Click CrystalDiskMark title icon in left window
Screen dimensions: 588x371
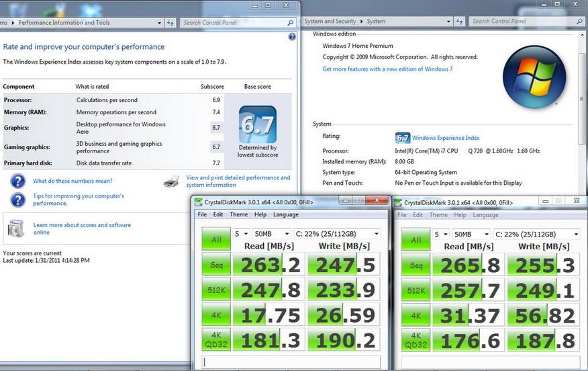coord(198,202)
